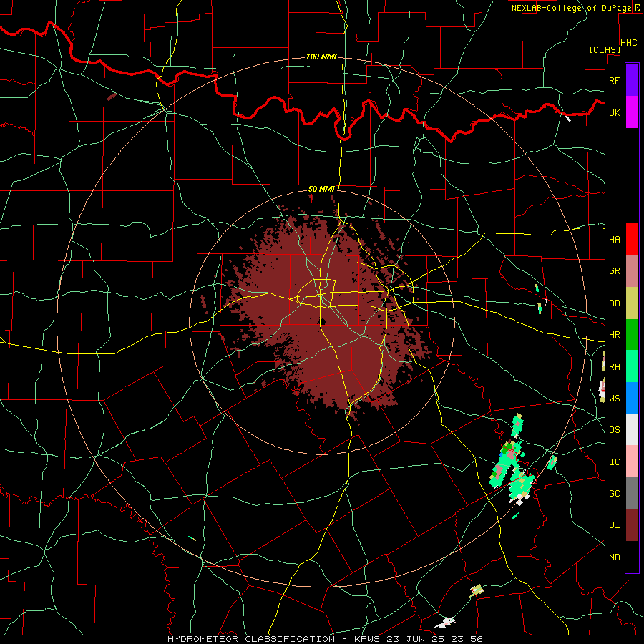Click the 'HR' legend label
This screenshot has width=644, height=644.
614,335
